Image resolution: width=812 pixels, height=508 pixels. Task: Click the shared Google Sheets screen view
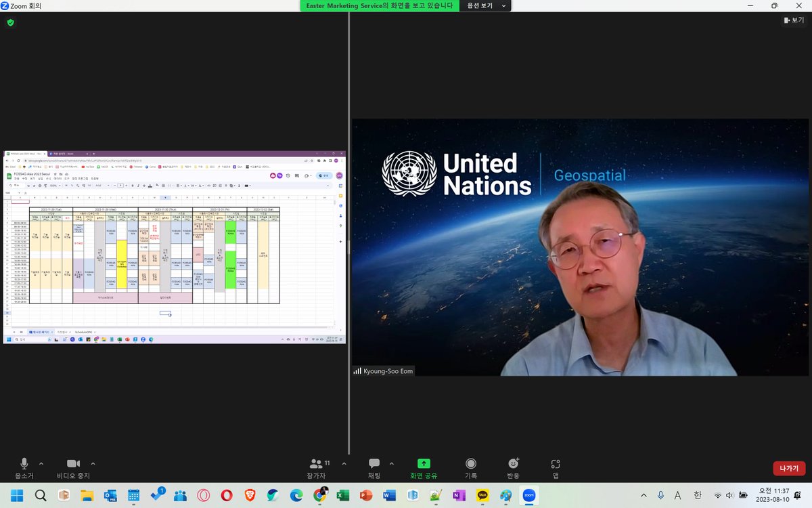[175, 247]
